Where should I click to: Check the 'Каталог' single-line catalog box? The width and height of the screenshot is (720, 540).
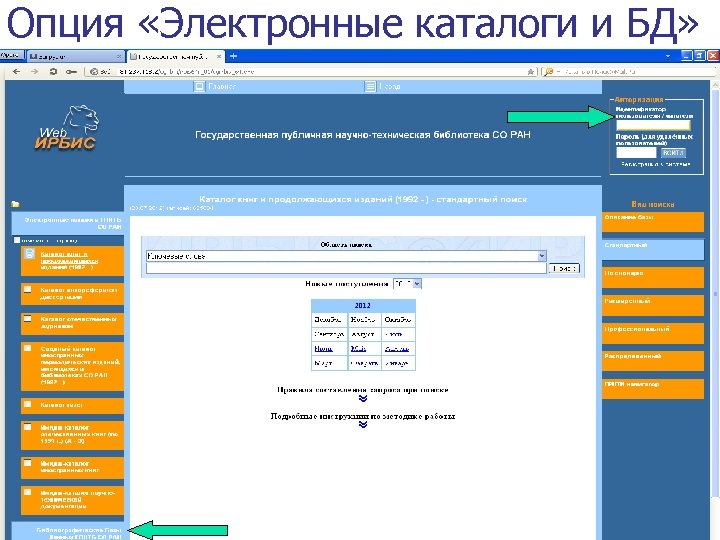pos(28,404)
